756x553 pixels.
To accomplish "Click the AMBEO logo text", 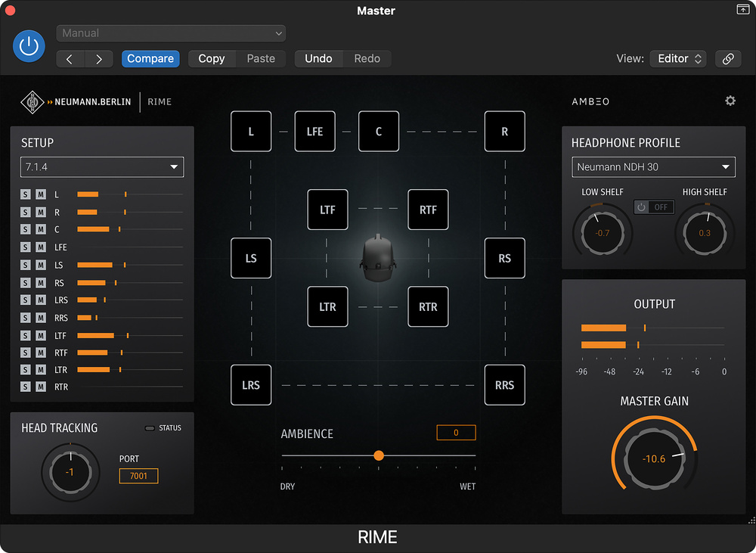I will tap(590, 102).
